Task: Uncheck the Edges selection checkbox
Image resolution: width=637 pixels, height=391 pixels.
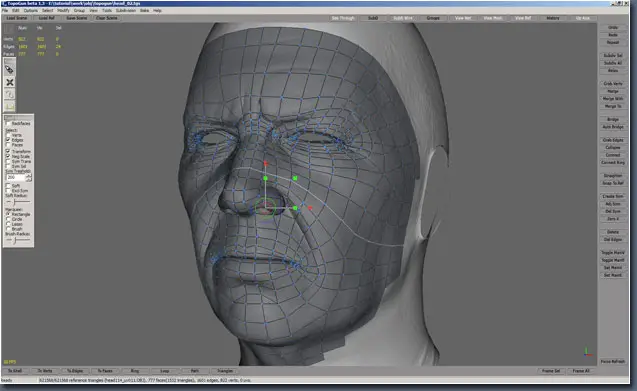Action: click(8, 140)
